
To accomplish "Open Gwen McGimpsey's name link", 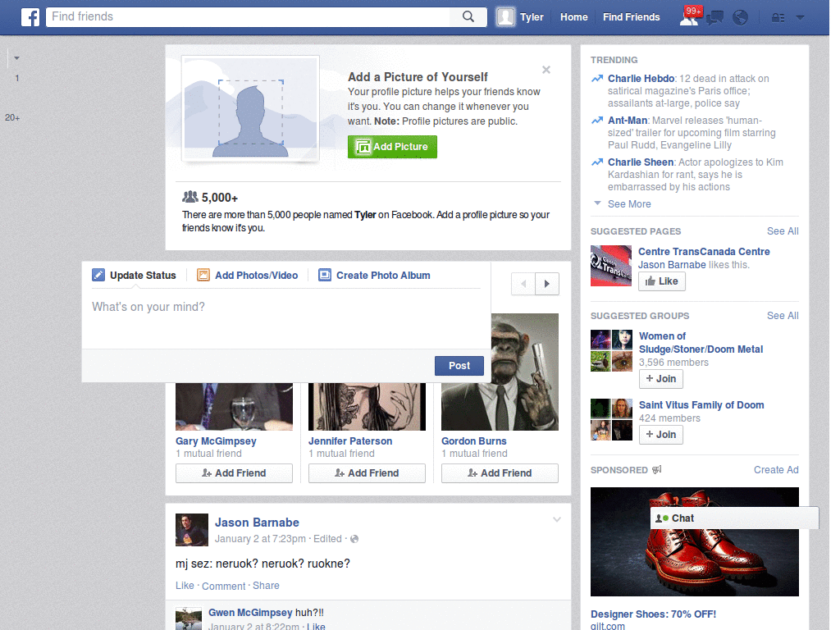I will click(250, 612).
